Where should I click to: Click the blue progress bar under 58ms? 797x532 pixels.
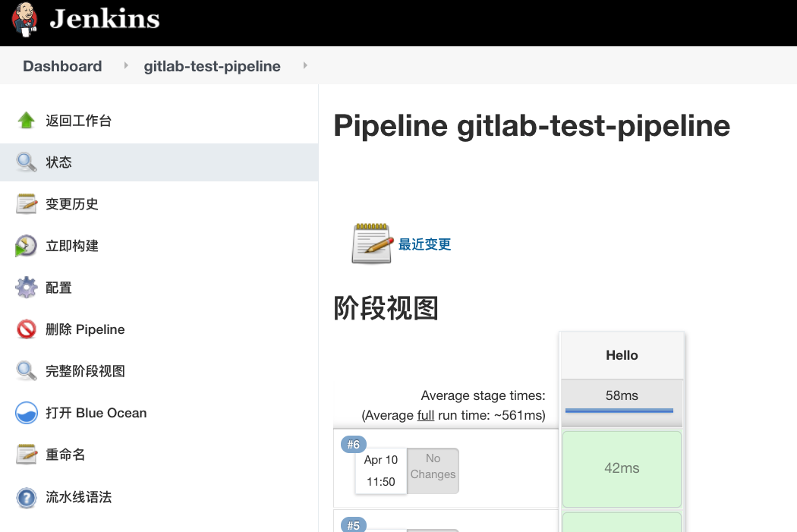619,410
